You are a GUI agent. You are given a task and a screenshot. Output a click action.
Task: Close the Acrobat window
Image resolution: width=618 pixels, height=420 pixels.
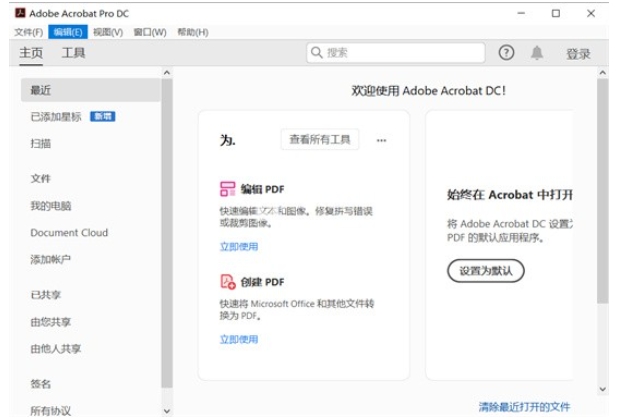coord(590,13)
